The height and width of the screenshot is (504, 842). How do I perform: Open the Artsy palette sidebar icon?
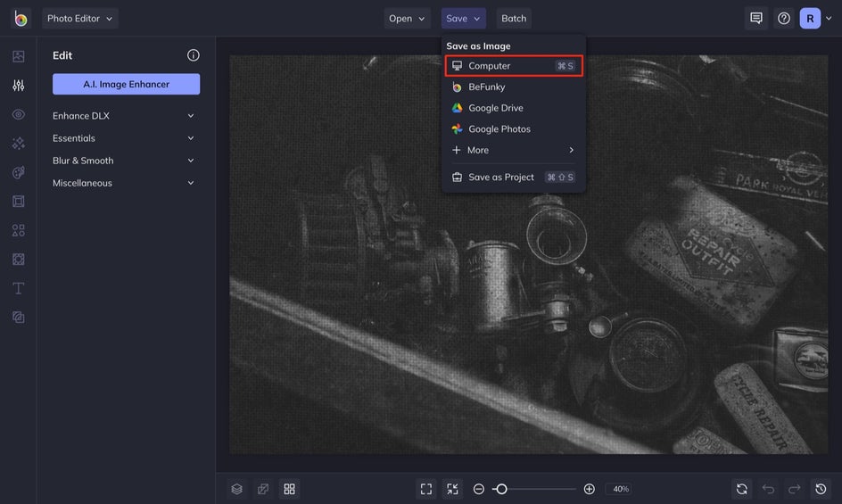click(x=18, y=172)
